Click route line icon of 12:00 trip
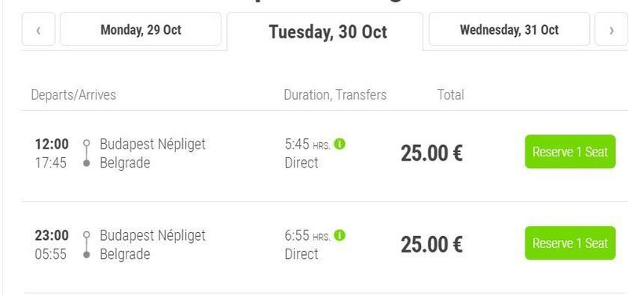 (86, 153)
